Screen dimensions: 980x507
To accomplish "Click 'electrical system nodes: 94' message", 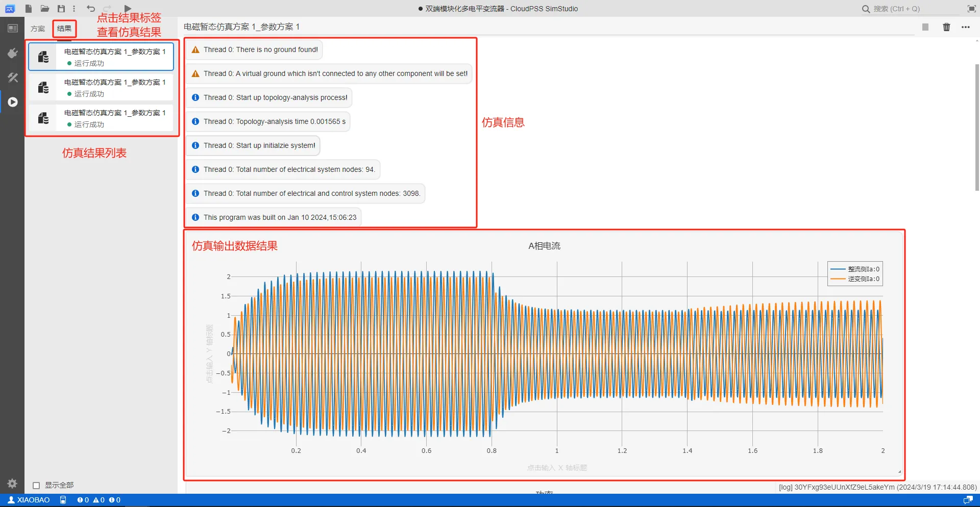I will (283, 169).
